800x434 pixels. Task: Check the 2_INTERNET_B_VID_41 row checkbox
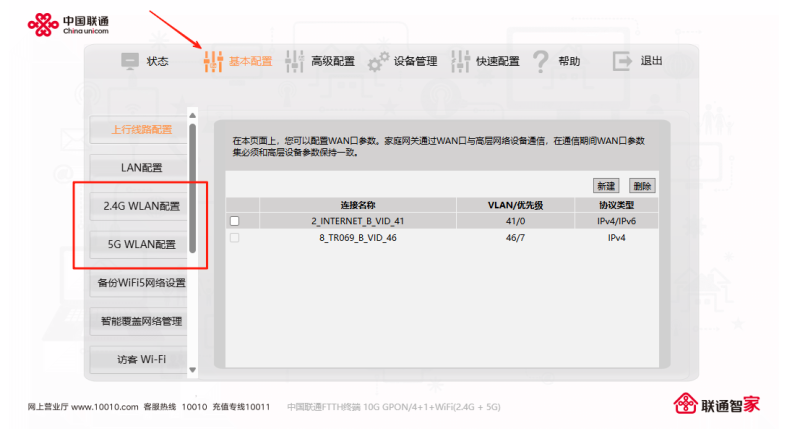pos(235,221)
